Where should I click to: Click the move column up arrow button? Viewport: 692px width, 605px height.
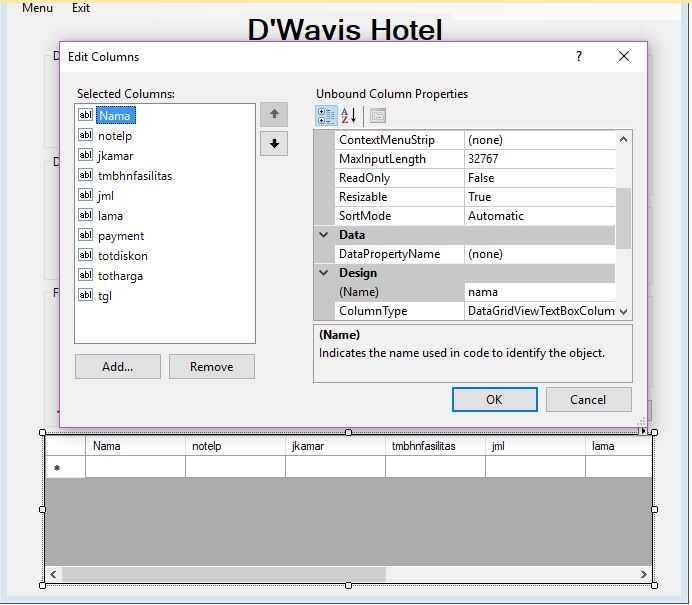point(274,114)
